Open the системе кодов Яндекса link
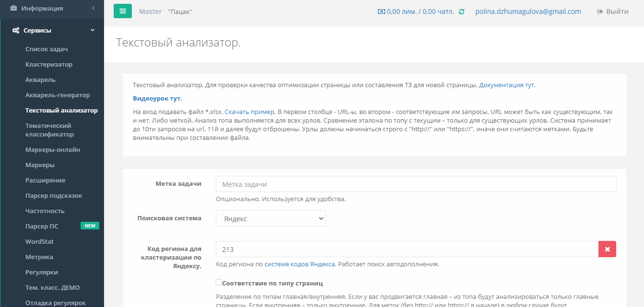 300,264
